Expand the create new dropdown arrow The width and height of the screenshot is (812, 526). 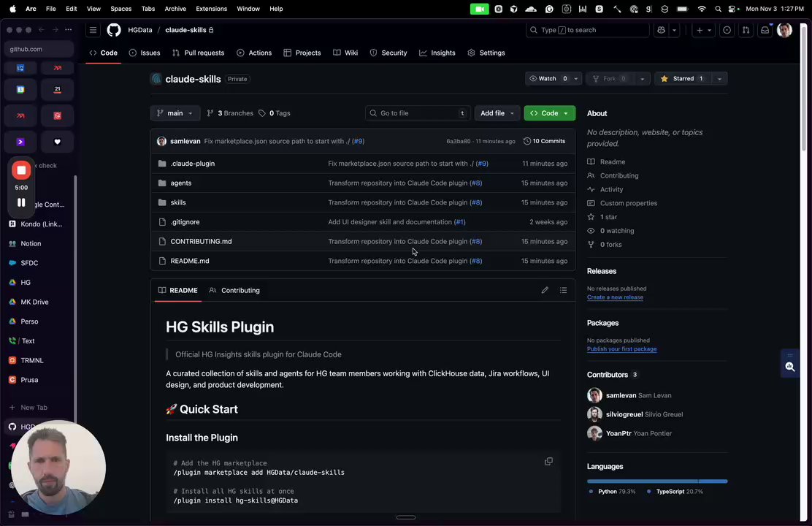(710, 30)
